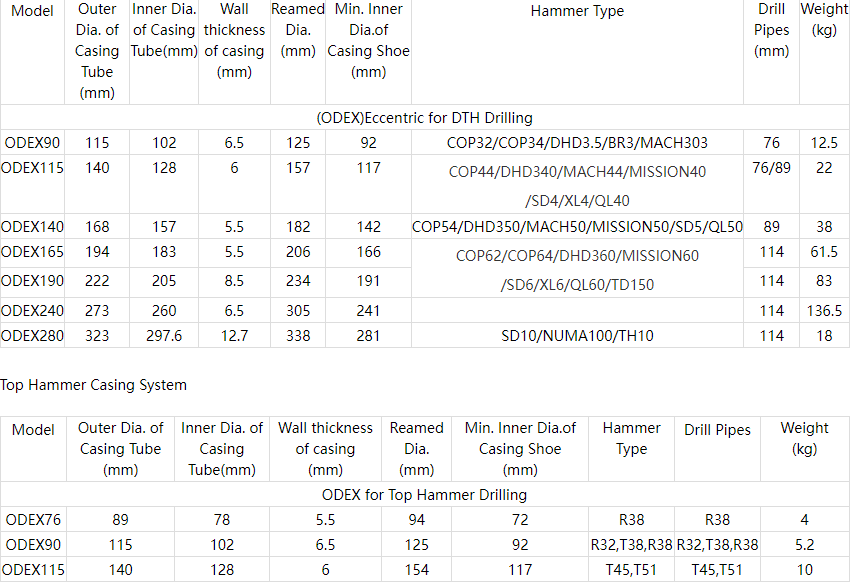Select the ODEX280 model cell

32,336
